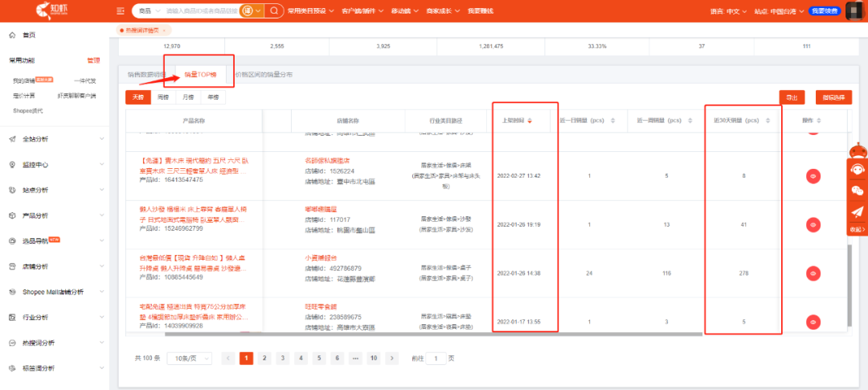Click the user avatar in top right

pos(854,11)
